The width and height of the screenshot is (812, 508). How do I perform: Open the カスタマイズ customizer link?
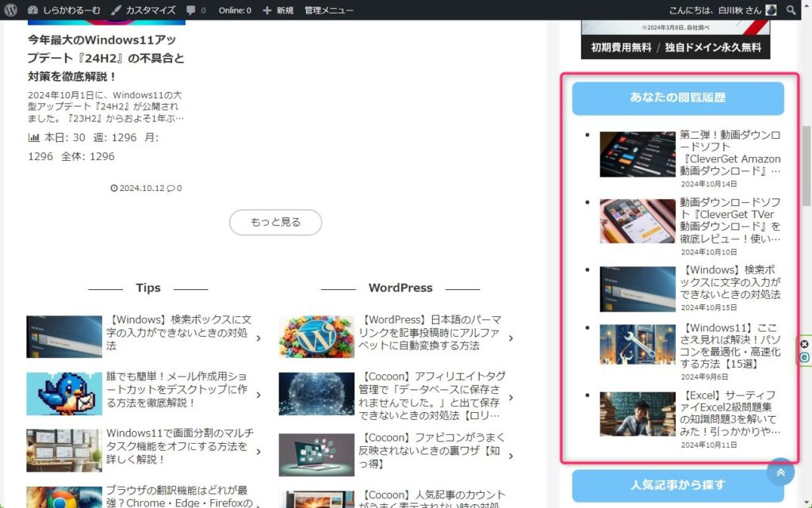143,10
